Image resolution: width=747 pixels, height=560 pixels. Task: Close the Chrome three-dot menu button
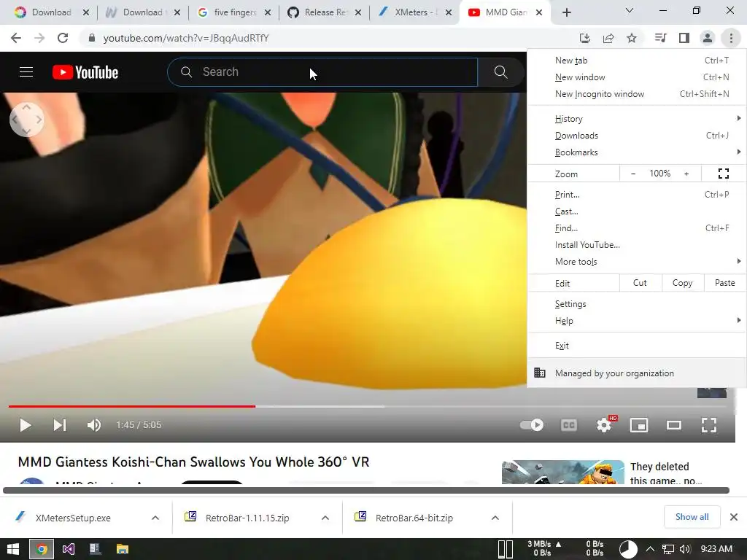pos(731,38)
